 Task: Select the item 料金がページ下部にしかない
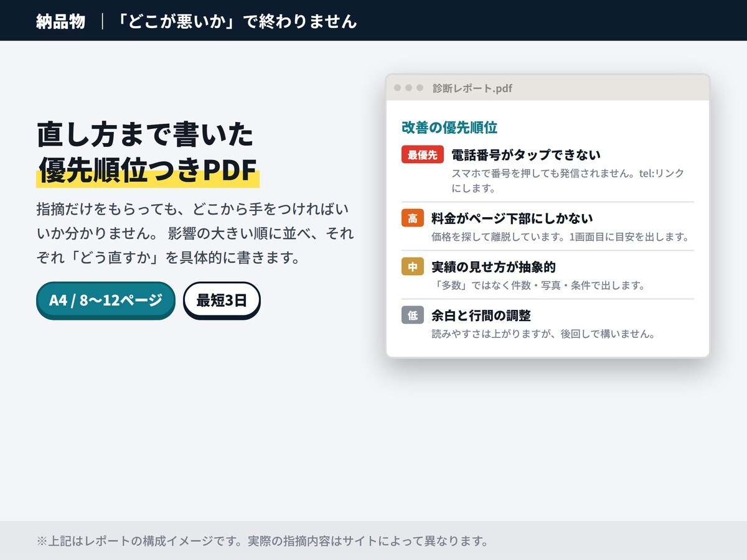(512, 218)
